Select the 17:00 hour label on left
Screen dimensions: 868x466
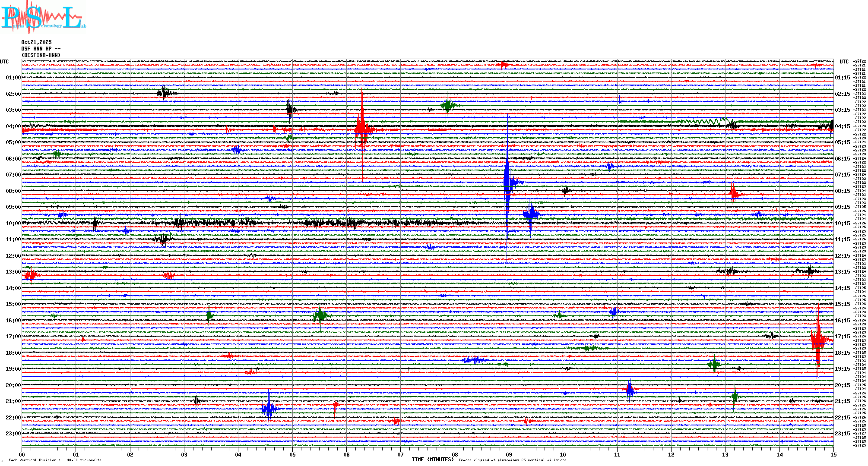point(13,337)
